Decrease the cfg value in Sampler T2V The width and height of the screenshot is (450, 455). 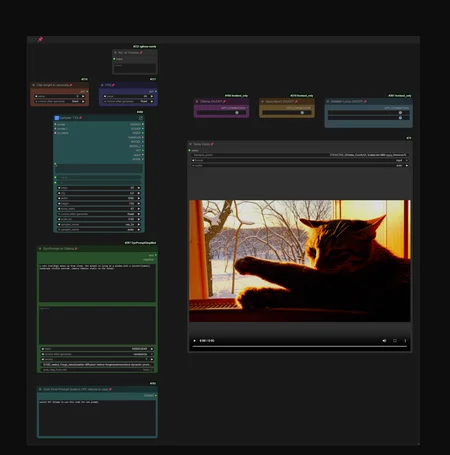point(59,193)
